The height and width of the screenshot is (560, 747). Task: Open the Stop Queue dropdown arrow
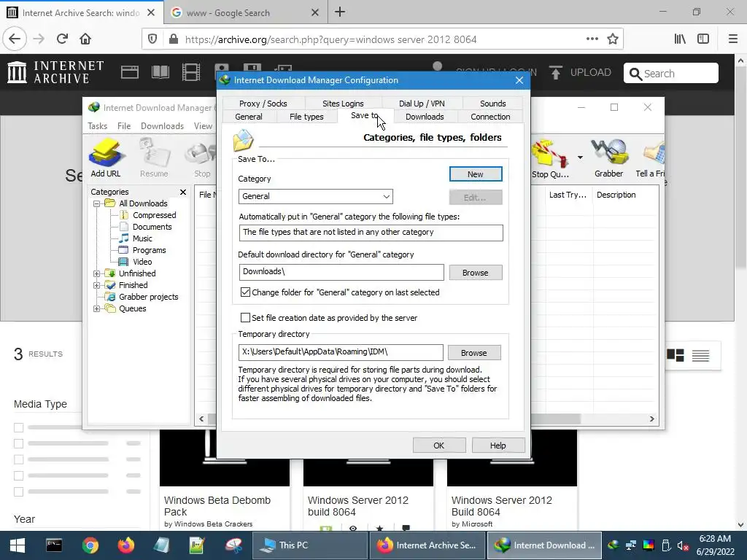pos(580,157)
